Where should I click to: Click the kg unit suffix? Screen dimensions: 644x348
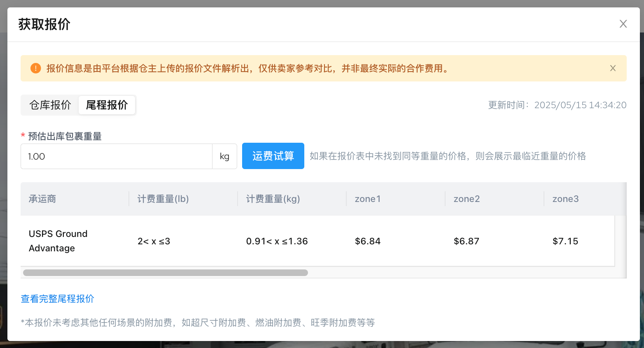224,156
